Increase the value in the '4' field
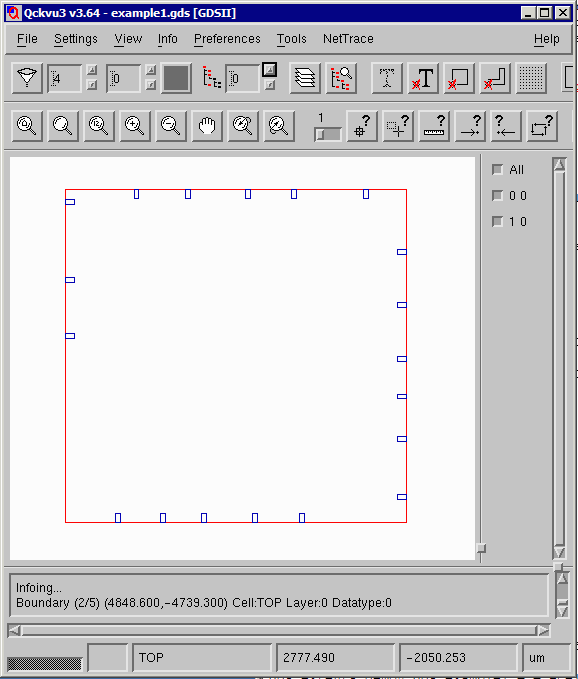 92,70
